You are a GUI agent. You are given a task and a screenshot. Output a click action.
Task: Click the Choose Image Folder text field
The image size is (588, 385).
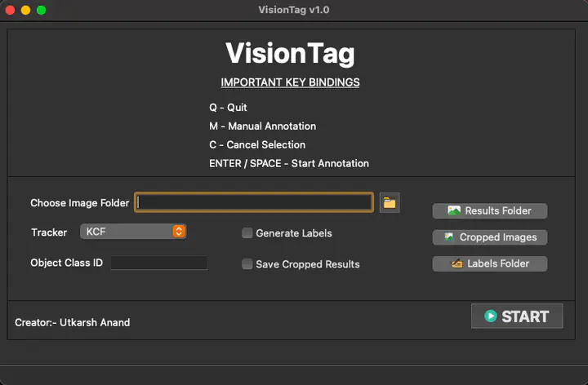pyautogui.click(x=254, y=202)
